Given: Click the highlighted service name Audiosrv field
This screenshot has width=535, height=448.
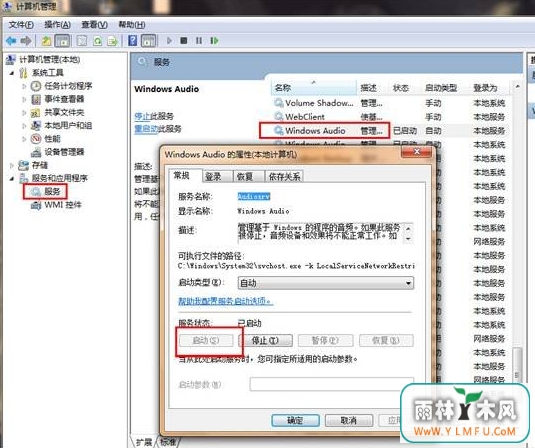Looking at the screenshot, I should [x=254, y=197].
